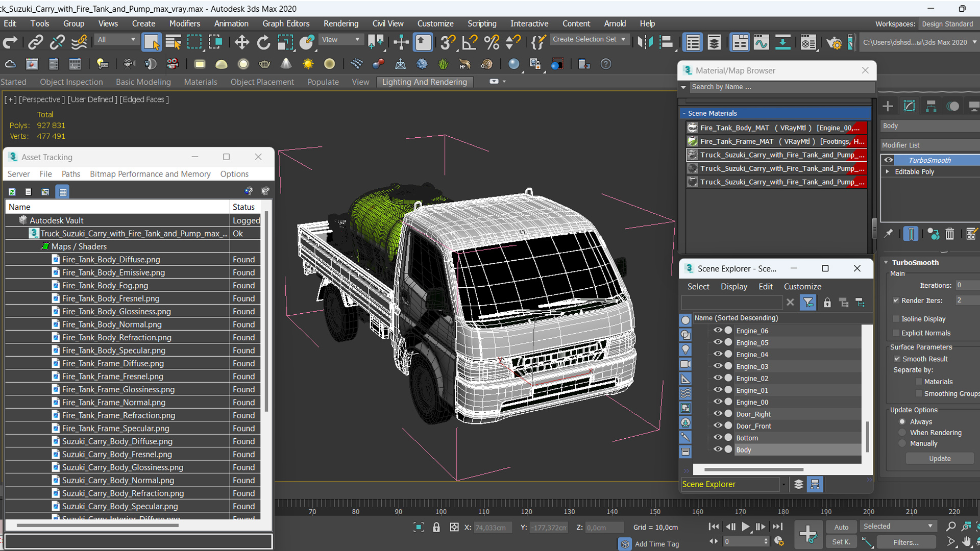Click Asset Tracking refresh icon
This screenshot has height=551, width=980.
(x=12, y=192)
